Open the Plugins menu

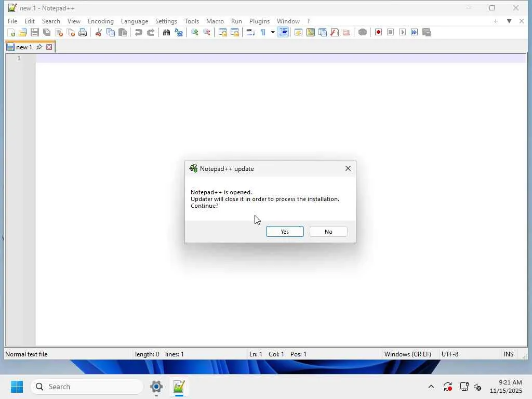tap(259, 21)
